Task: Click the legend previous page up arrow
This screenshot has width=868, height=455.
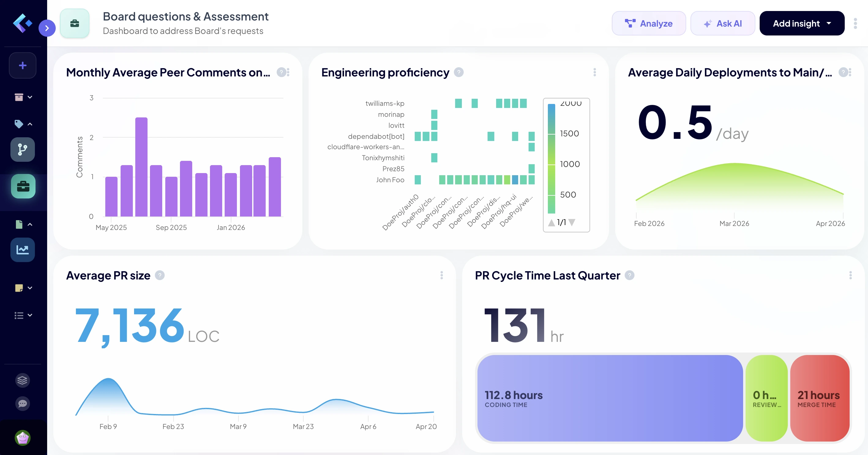Action: (x=552, y=222)
